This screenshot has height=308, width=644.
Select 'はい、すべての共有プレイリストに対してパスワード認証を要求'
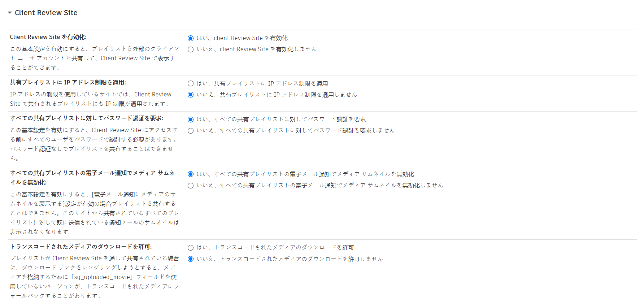point(191,120)
